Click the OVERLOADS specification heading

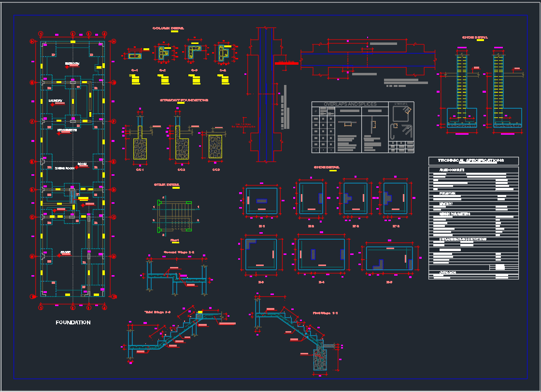click(448, 273)
